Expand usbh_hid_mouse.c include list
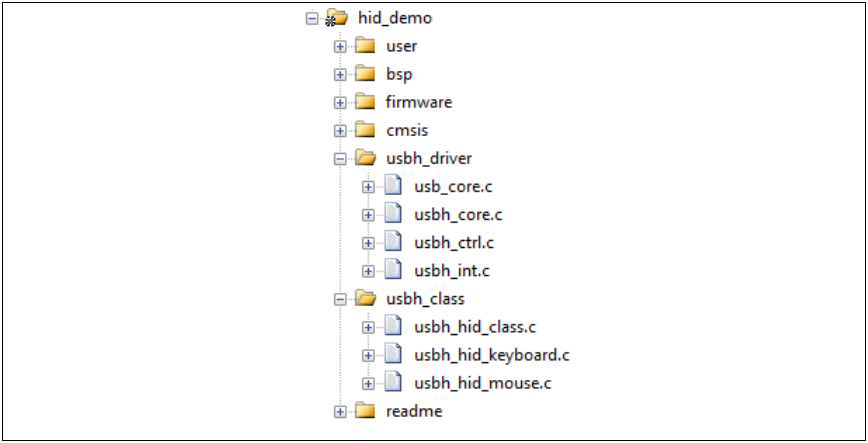 [369, 383]
